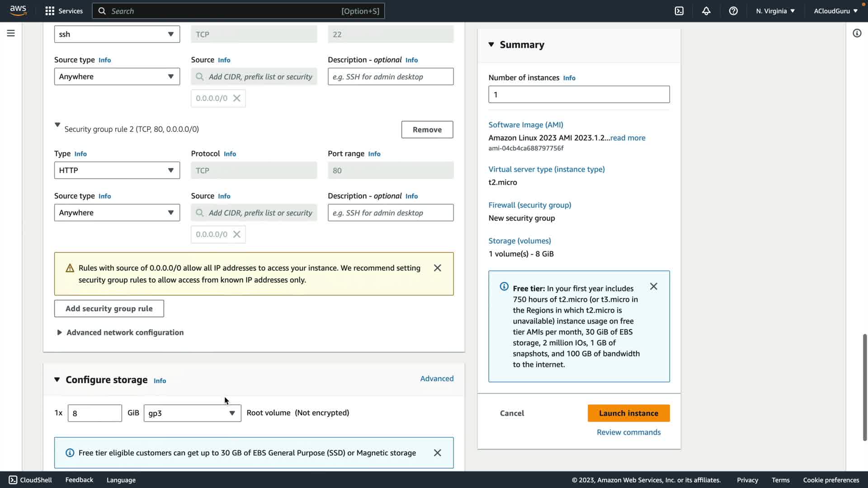Open the N. Virginia region menu
Viewport: 868px width, 488px height.
775,11
